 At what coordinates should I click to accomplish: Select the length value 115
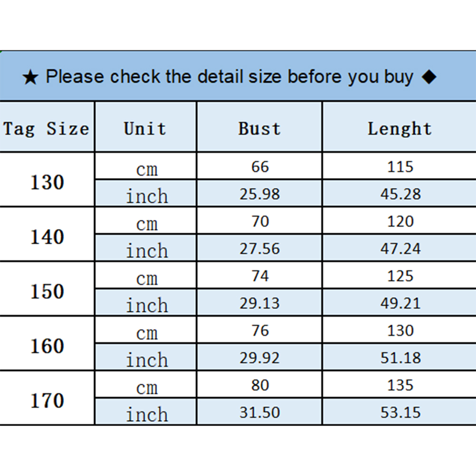click(400, 167)
